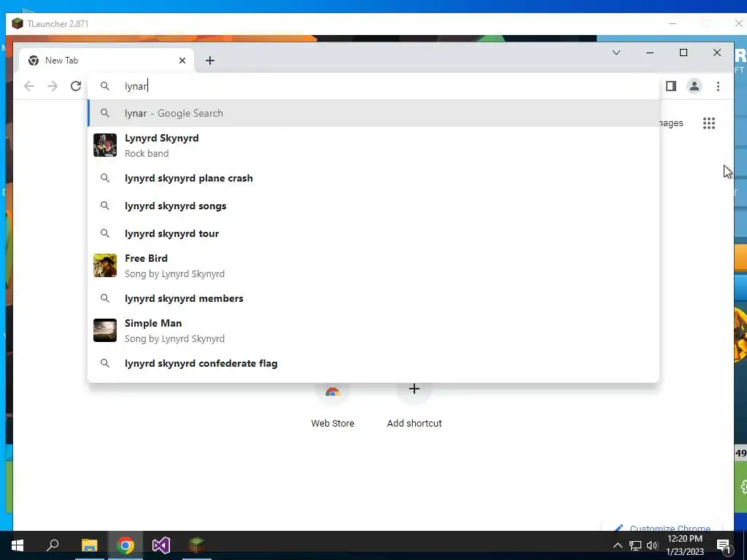Select 'lynyrd skynyrd plane crash' suggestion
747x560 pixels.
373,178
